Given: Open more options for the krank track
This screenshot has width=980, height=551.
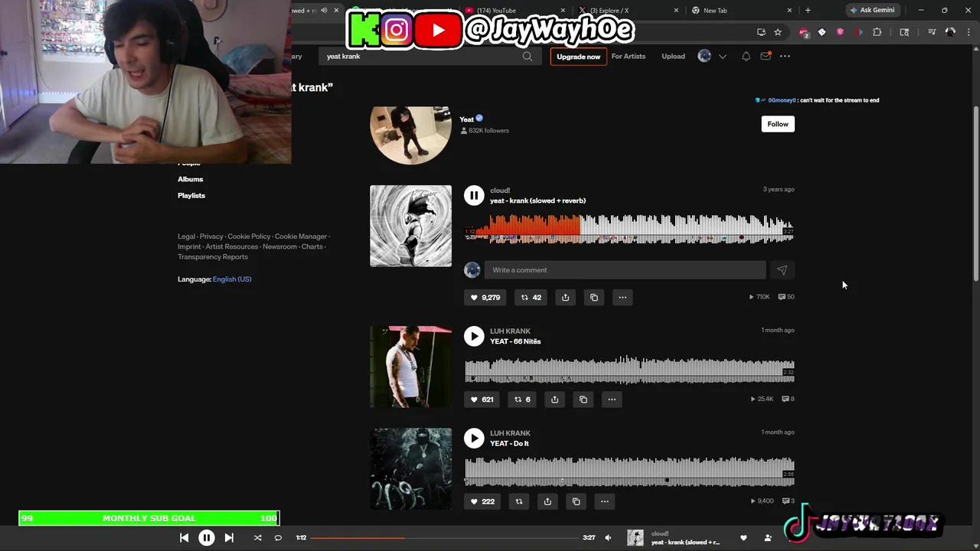Looking at the screenshot, I should point(622,297).
